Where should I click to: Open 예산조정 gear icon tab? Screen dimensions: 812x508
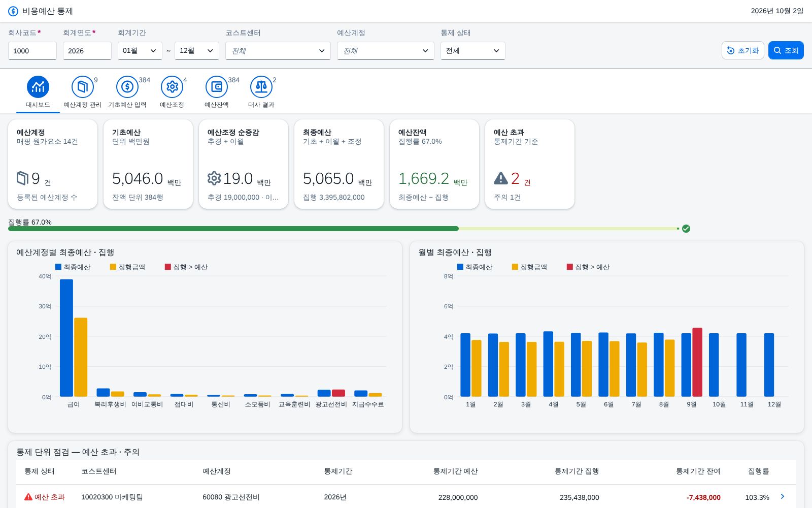[x=172, y=93]
